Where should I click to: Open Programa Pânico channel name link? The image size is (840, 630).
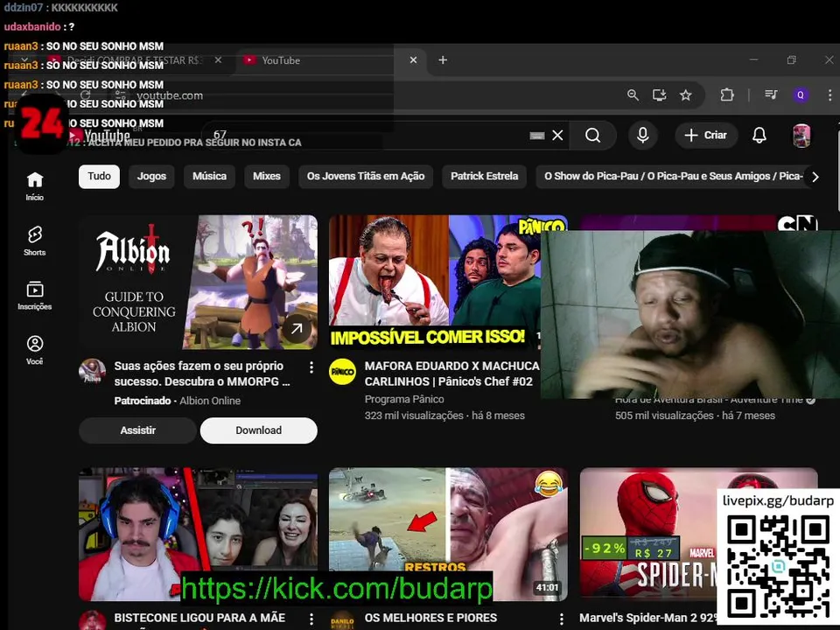[404, 400]
